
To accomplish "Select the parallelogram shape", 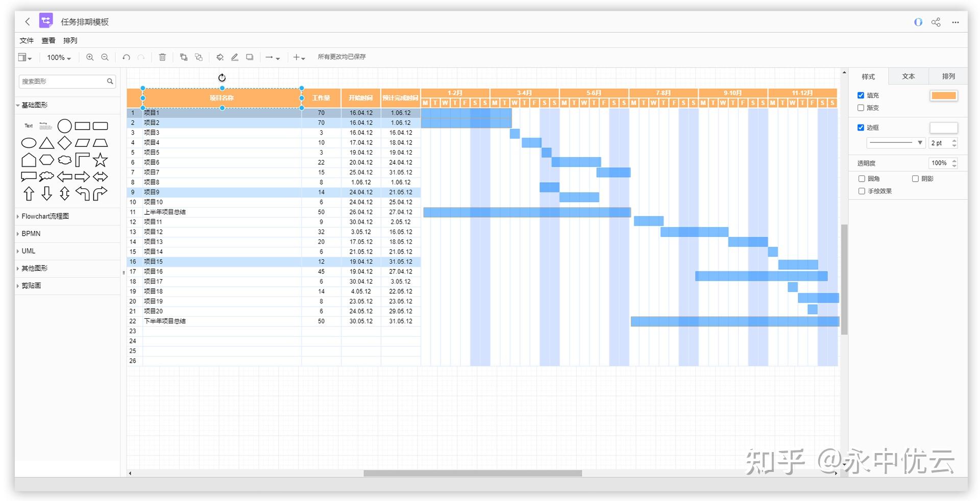I will coord(82,143).
